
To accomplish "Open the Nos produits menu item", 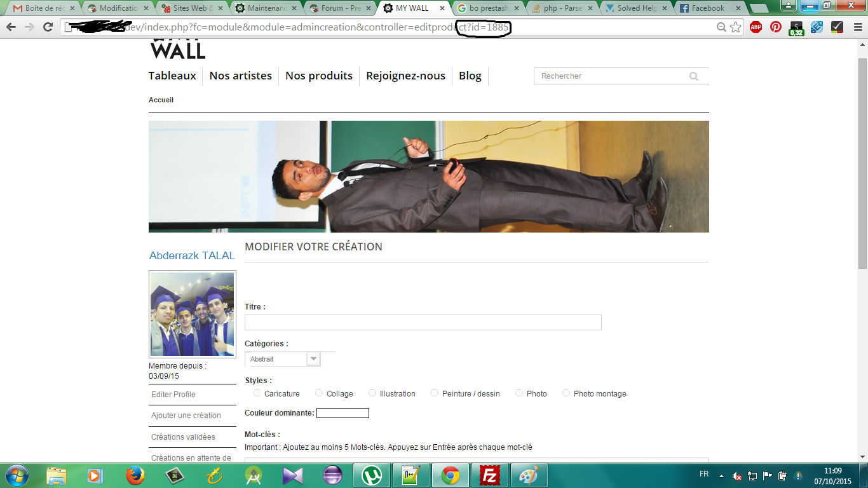I will pos(319,76).
